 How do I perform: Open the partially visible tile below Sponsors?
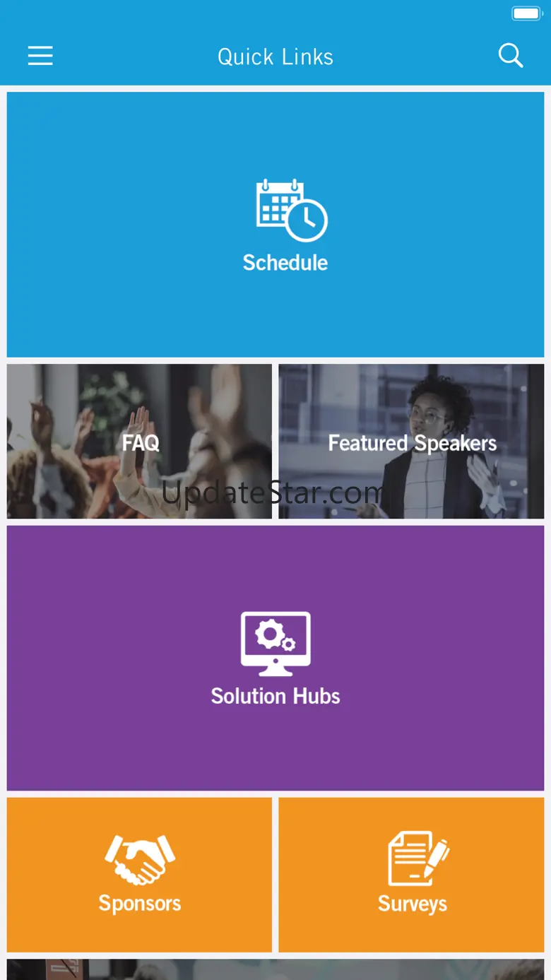point(275,969)
